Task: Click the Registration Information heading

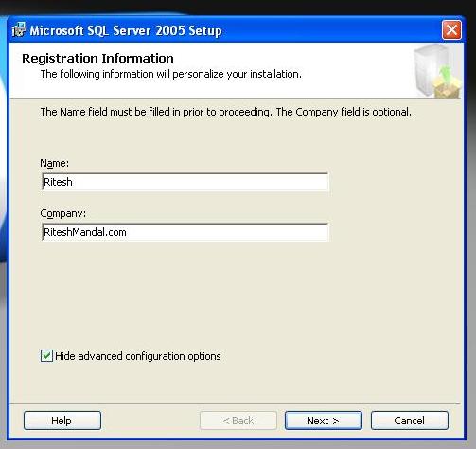Action: pyautogui.click(x=97, y=59)
